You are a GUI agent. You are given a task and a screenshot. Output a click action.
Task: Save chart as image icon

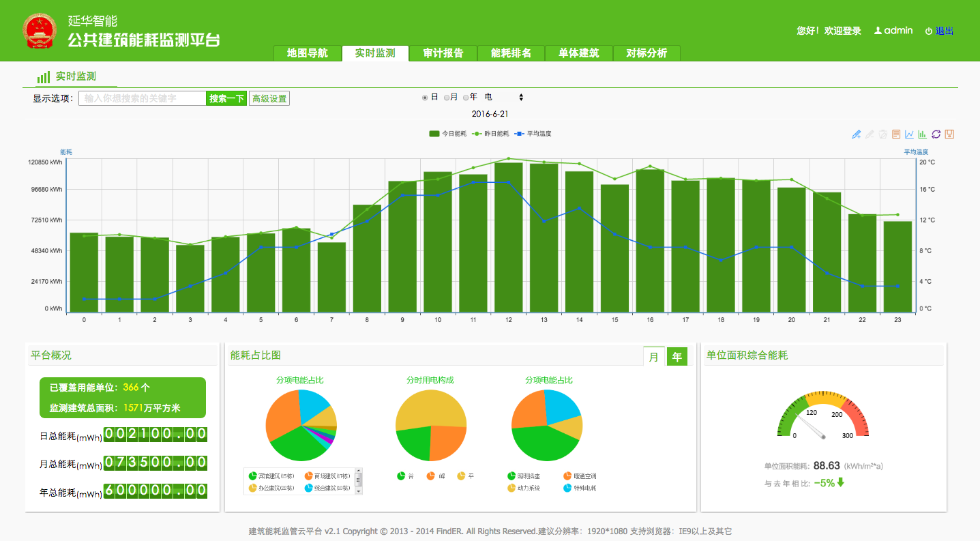coord(949,134)
